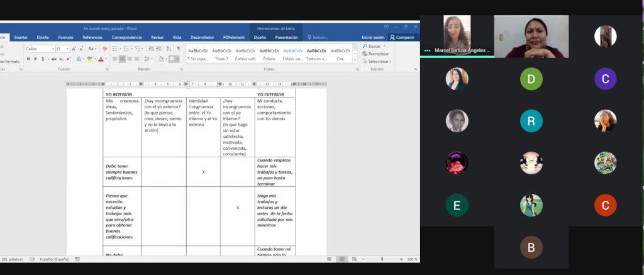Open the Calibri font name dropdown

[53, 48]
